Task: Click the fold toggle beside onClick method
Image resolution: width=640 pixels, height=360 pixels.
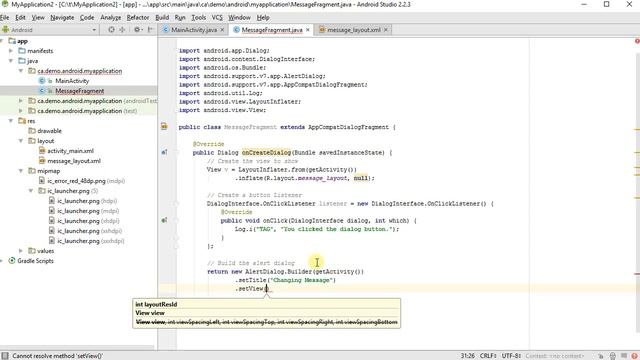Action: [177, 220]
